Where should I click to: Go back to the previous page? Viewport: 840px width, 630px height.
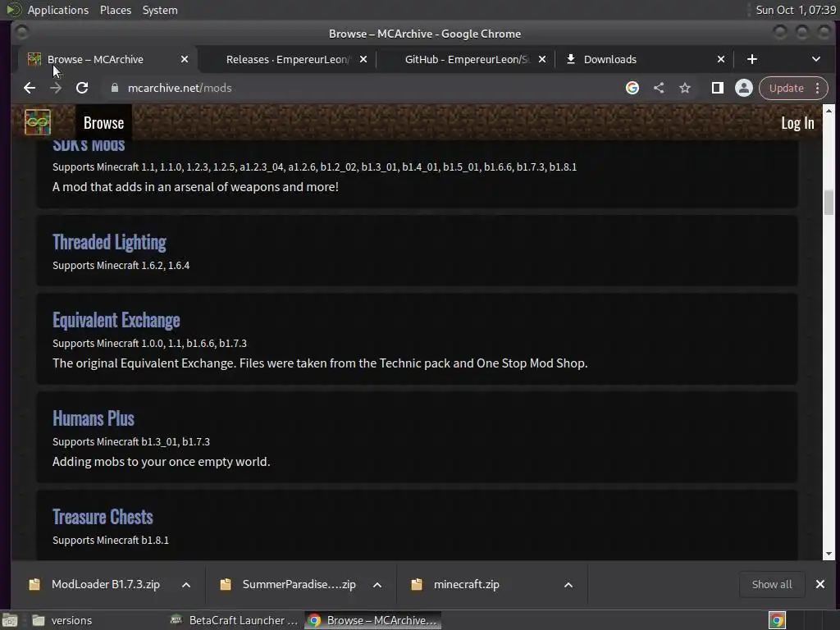click(x=30, y=88)
